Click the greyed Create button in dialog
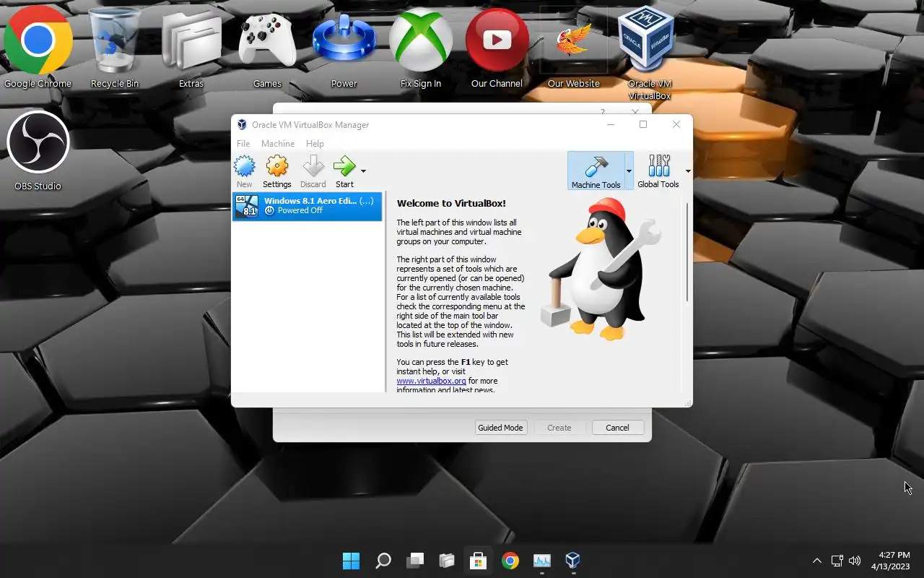This screenshot has height=578, width=924. click(559, 428)
